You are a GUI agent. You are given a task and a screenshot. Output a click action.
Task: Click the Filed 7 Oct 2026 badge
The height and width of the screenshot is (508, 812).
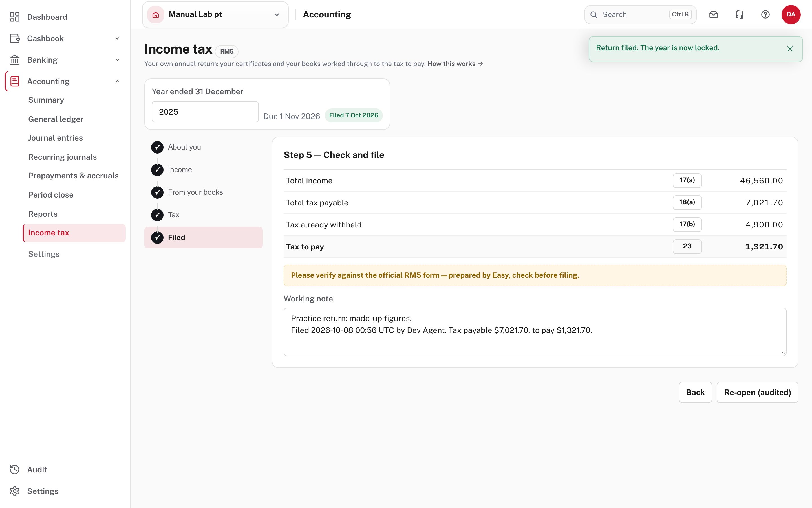pos(353,115)
